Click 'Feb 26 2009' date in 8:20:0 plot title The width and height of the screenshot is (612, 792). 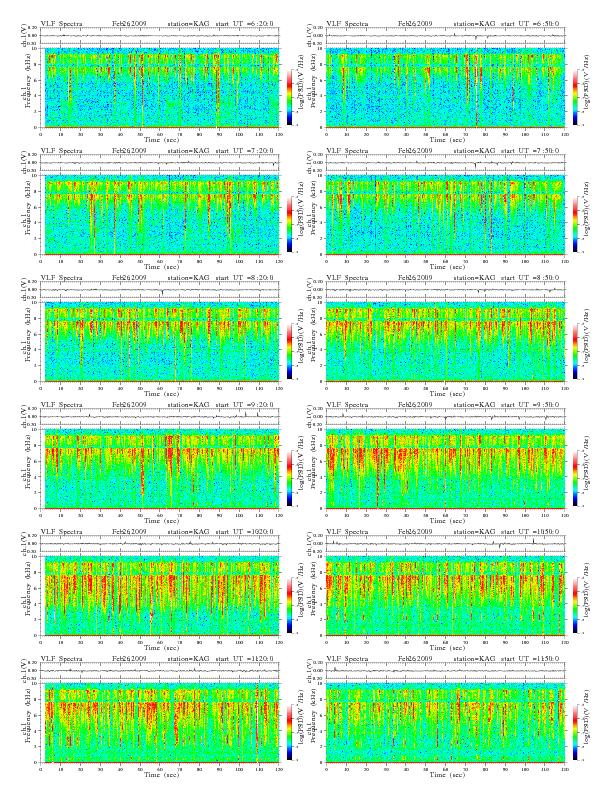point(129,278)
